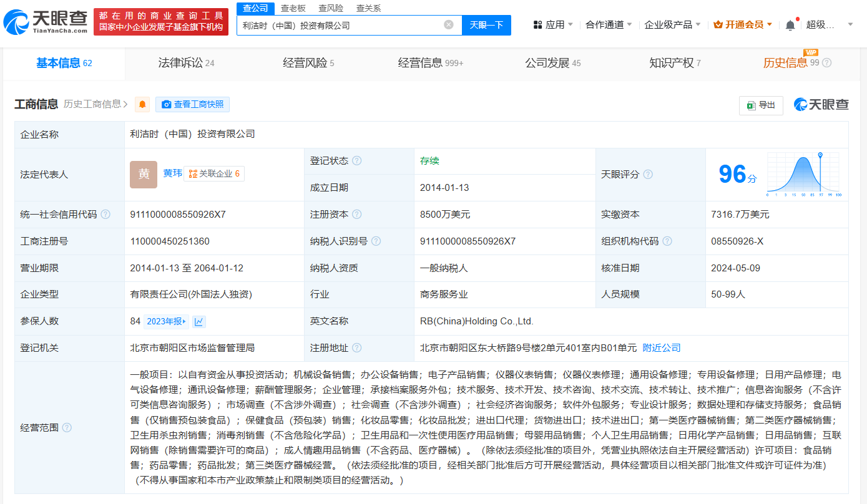
Task: Switch to 查风险 search tab
Action: pos(331,8)
